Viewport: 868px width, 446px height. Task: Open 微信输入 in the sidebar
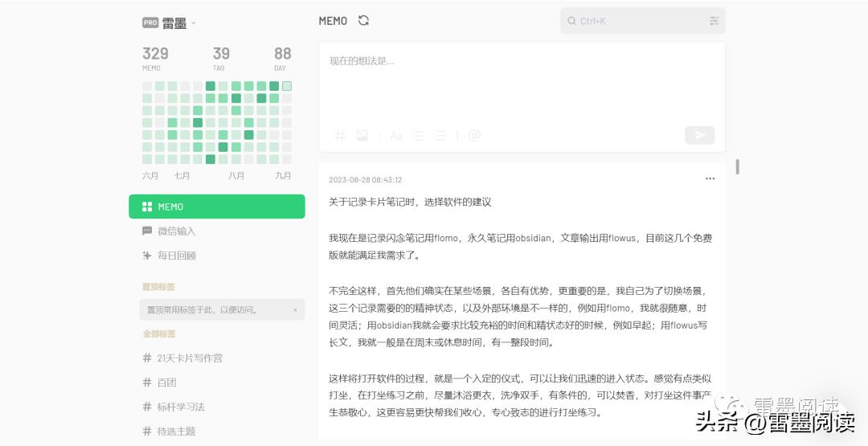pos(176,231)
